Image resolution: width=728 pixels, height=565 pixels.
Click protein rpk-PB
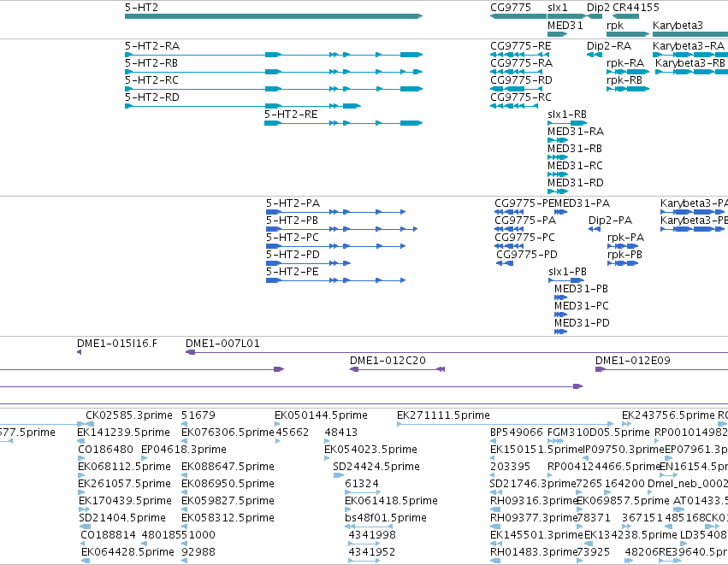[623, 263]
